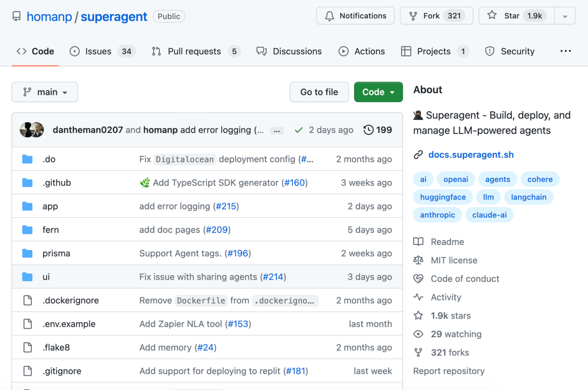The height and width of the screenshot is (390, 588).
Task: Open the app folder
Action: (50, 206)
